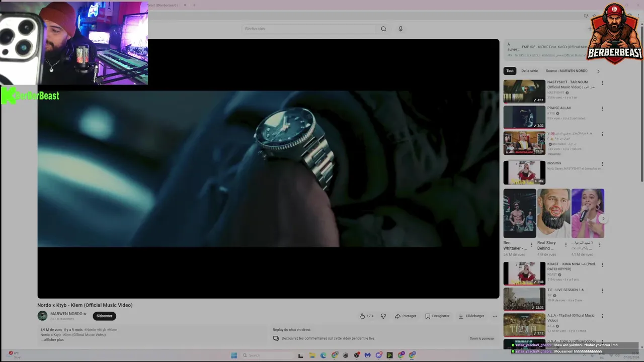Click the PRAISE ALLAH title text
644x362 pixels.
coord(559,108)
